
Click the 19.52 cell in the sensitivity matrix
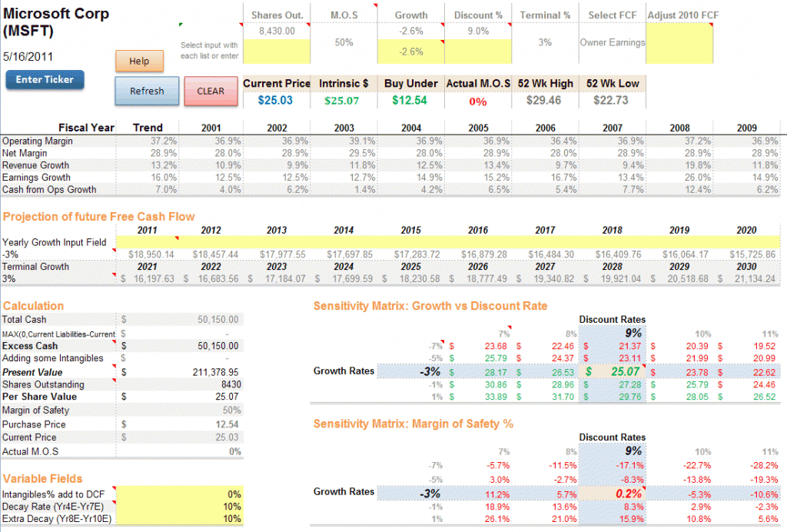(765, 346)
